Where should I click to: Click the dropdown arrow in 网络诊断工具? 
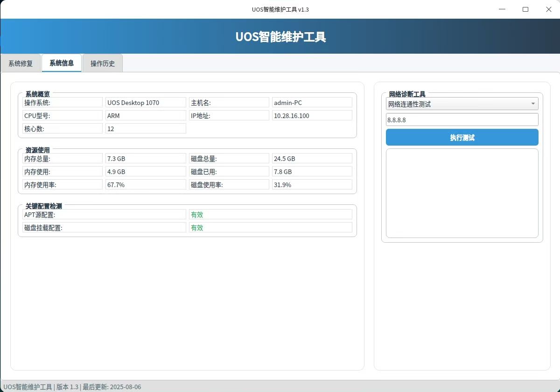tap(533, 104)
